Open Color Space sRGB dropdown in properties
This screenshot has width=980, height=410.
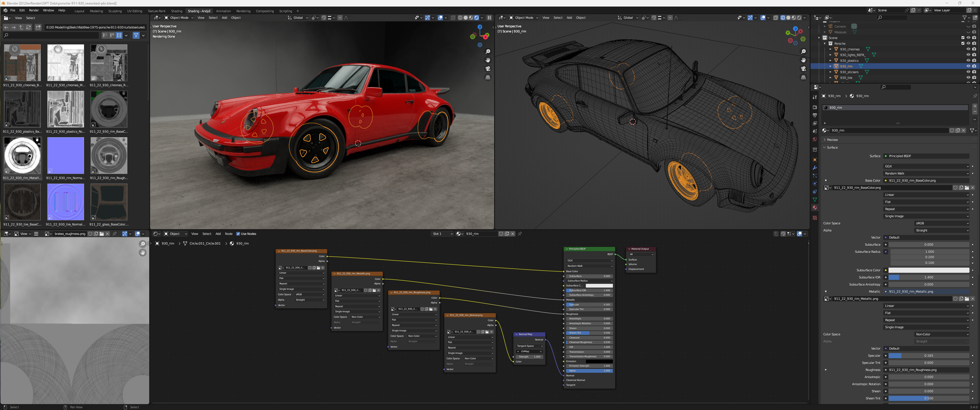[x=941, y=223]
